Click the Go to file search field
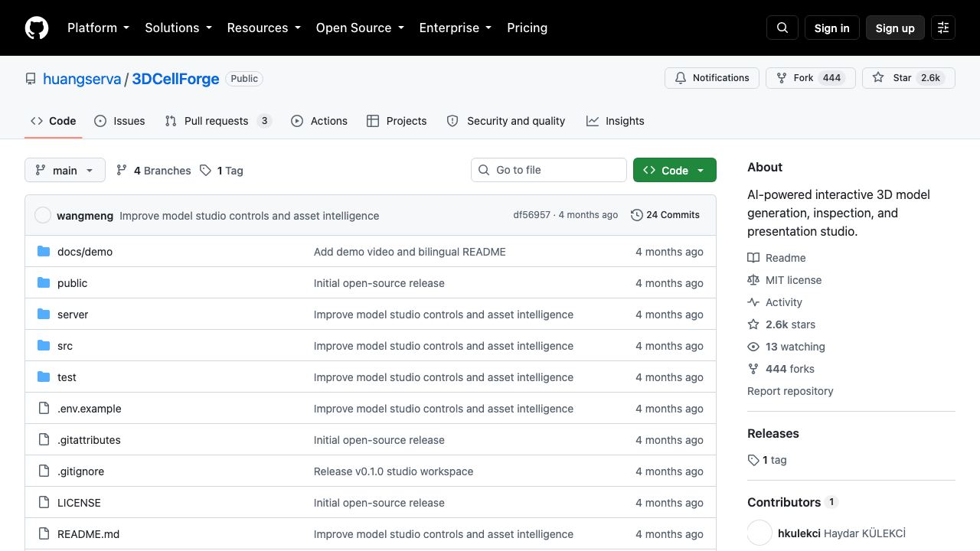This screenshot has height=551, width=980. click(x=549, y=170)
